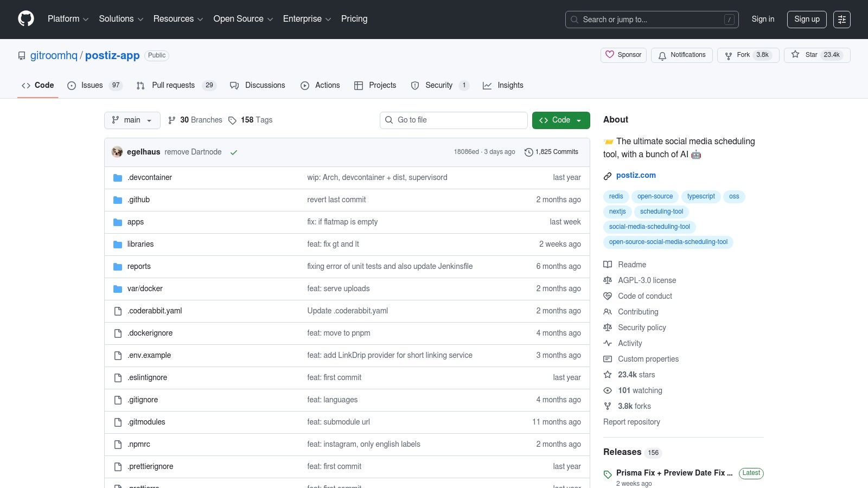Viewport: 868px width, 488px height.
Task: Click Report repository
Action: 631,422
